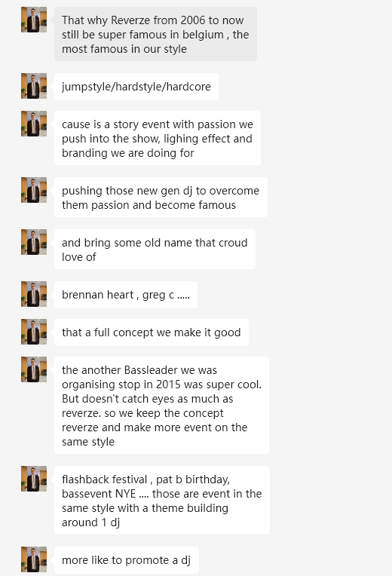Select the 'That why Reverze from 2006' message bubble
Image resolution: width=392 pixels, height=576 pixels.
155,34
